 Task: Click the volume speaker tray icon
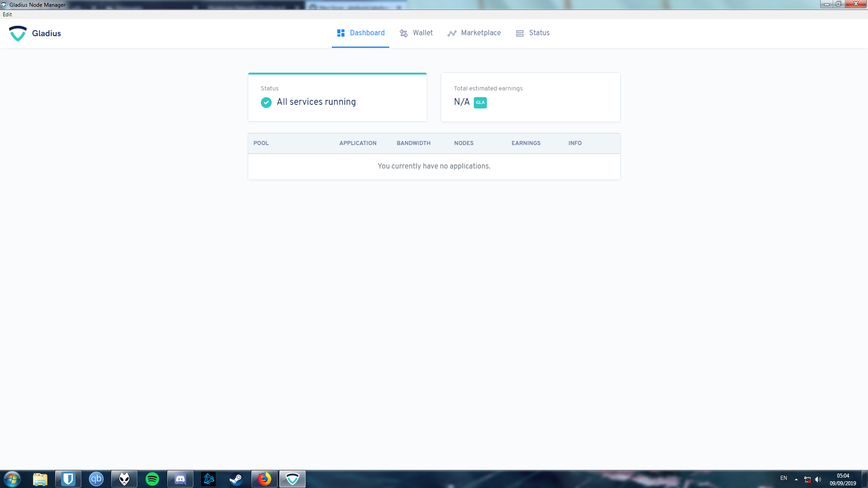[x=818, y=479]
